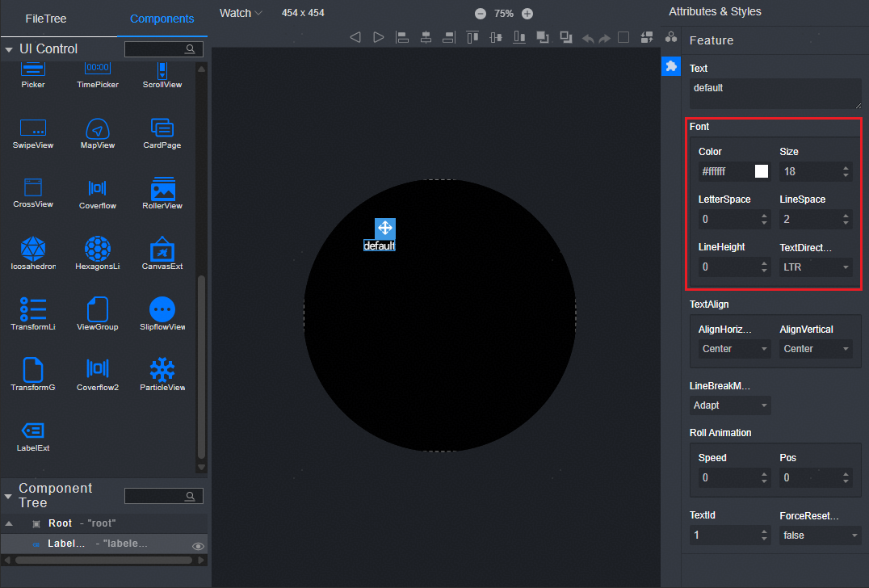Viewport: 869px width, 588px height.
Task: Zoom out with the minus icon
Action: [x=481, y=14]
